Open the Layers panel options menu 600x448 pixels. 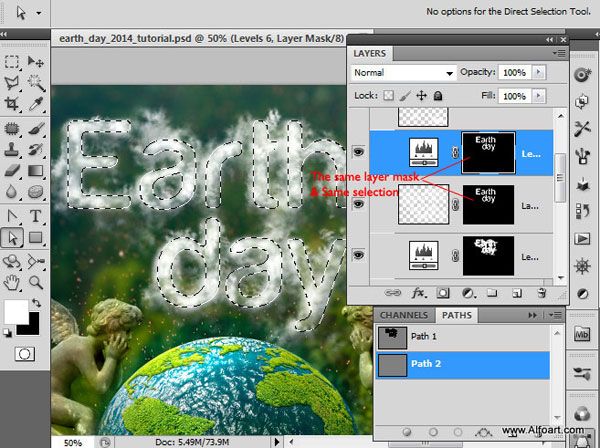coord(559,54)
